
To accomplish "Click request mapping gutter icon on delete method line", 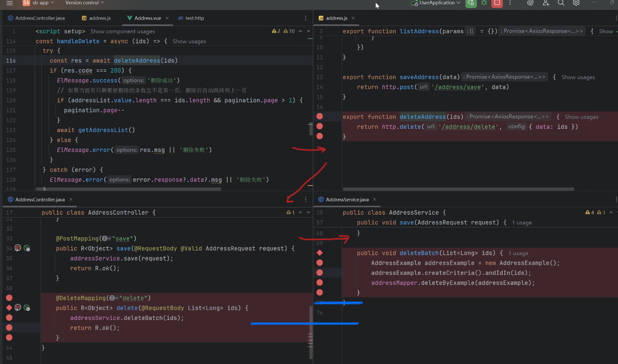I will click(18, 307).
